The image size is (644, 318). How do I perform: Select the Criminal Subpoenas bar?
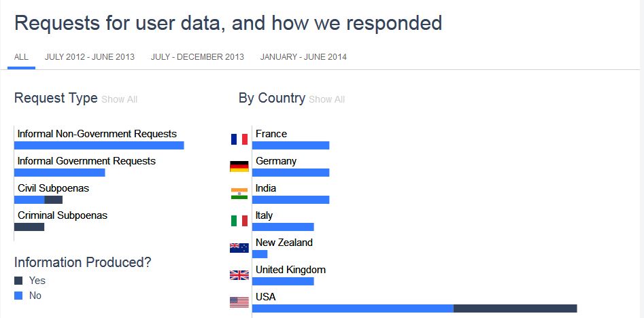(x=29, y=227)
